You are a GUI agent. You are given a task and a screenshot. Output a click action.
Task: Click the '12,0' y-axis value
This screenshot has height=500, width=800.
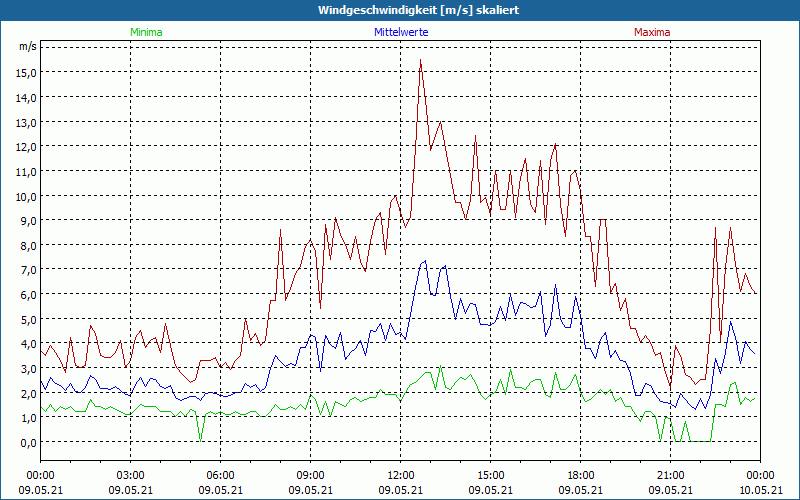(26, 147)
